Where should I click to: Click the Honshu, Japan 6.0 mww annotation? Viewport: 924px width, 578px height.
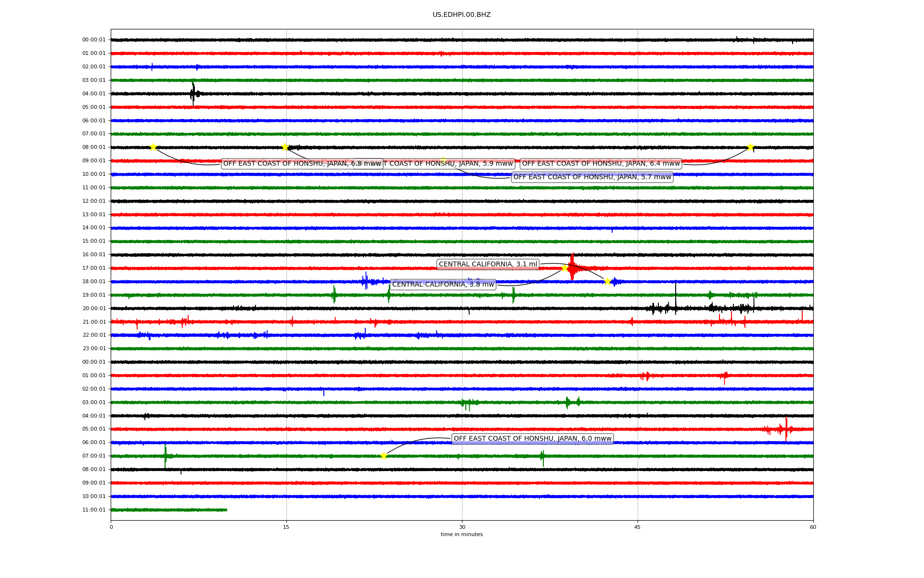coord(532,438)
